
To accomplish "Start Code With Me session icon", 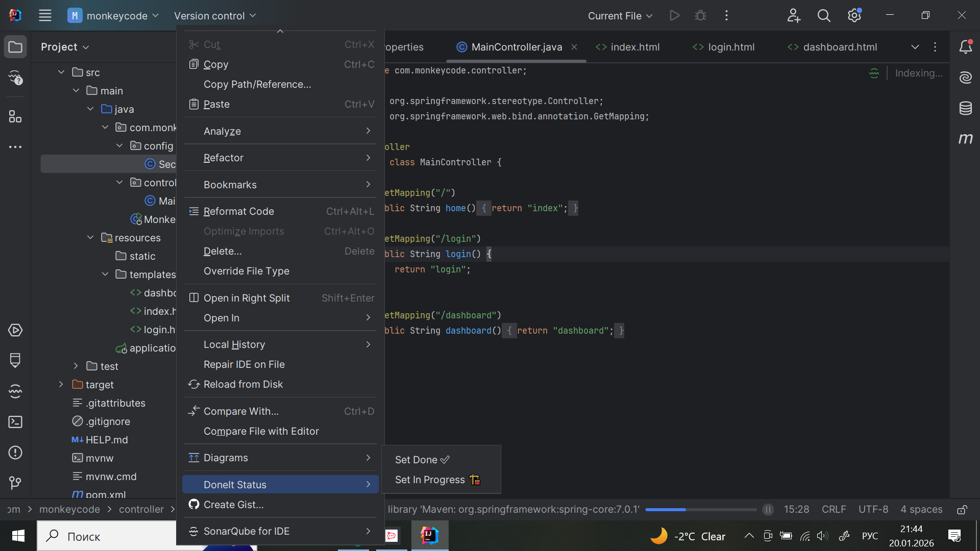I will [793, 16].
